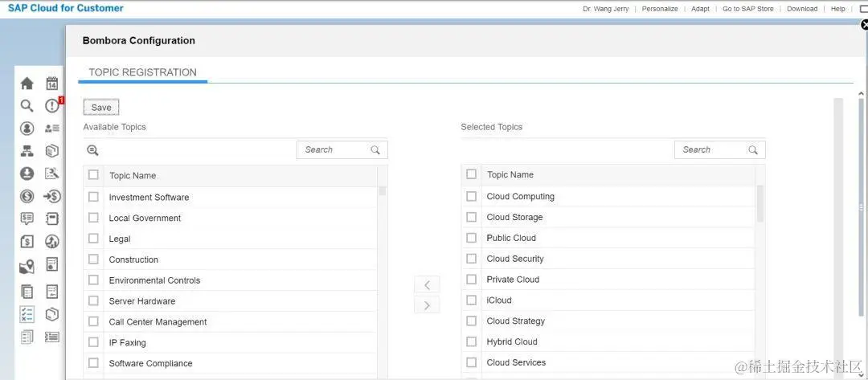Open the Home icon in sidebar

tap(27, 84)
